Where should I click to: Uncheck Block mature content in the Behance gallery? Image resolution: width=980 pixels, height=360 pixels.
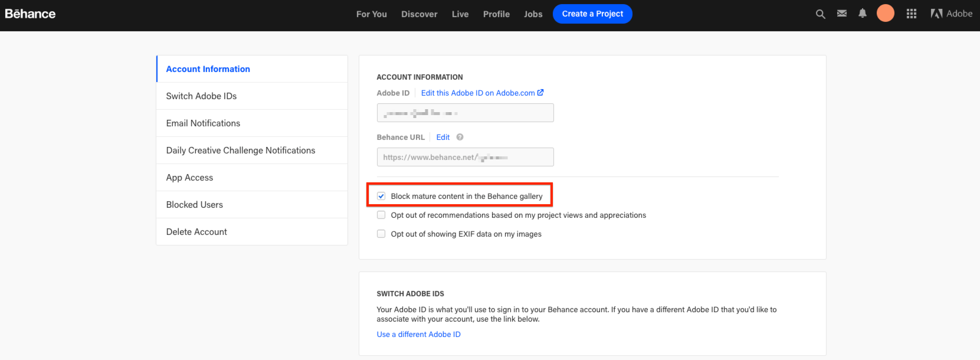coord(381,196)
